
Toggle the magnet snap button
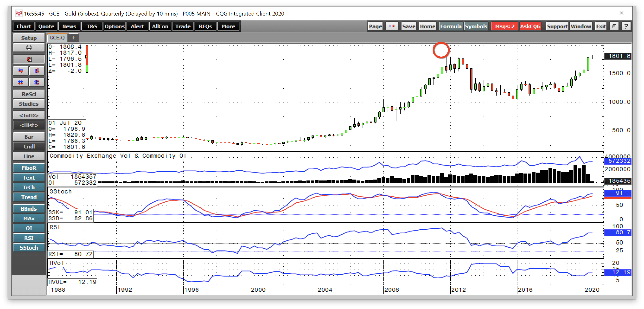pyautogui.click(x=29, y=59)
